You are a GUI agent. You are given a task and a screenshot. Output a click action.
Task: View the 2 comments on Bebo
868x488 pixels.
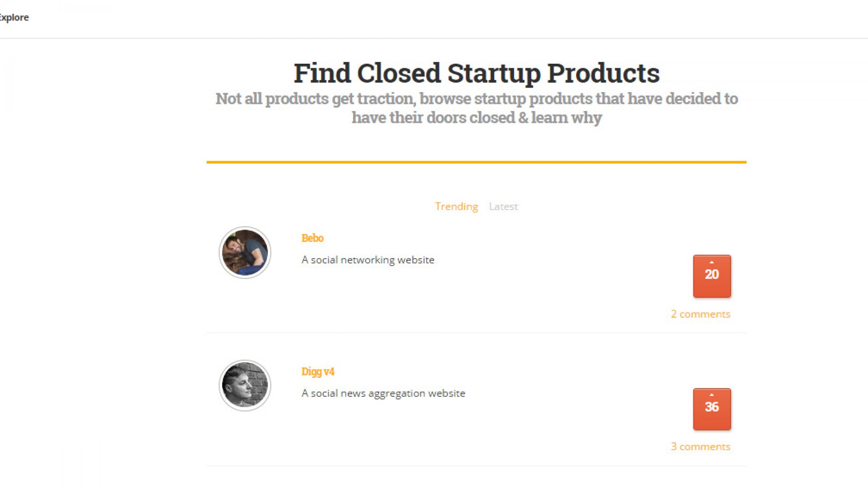(700, 314)
